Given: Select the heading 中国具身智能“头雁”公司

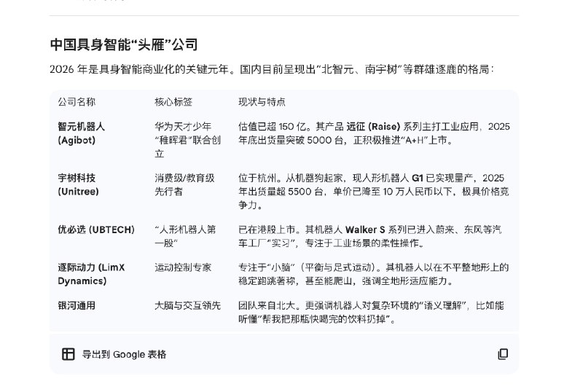Looking at the screenshot, I should pyautogui.click(x=124, y=44).
